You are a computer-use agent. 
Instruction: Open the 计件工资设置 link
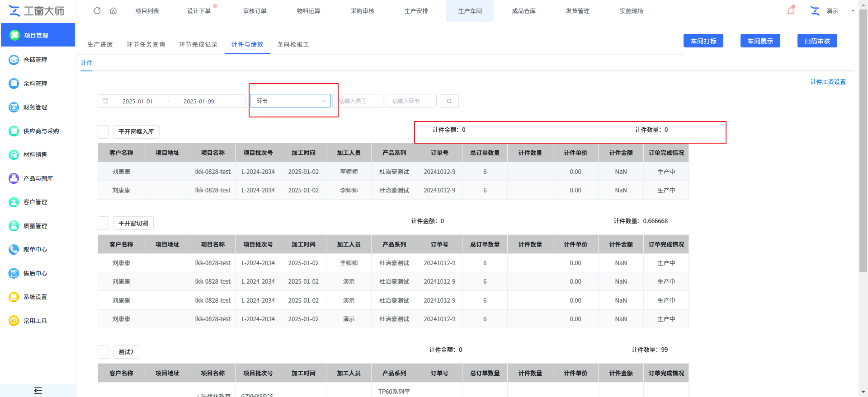click(x=828, y=82)
